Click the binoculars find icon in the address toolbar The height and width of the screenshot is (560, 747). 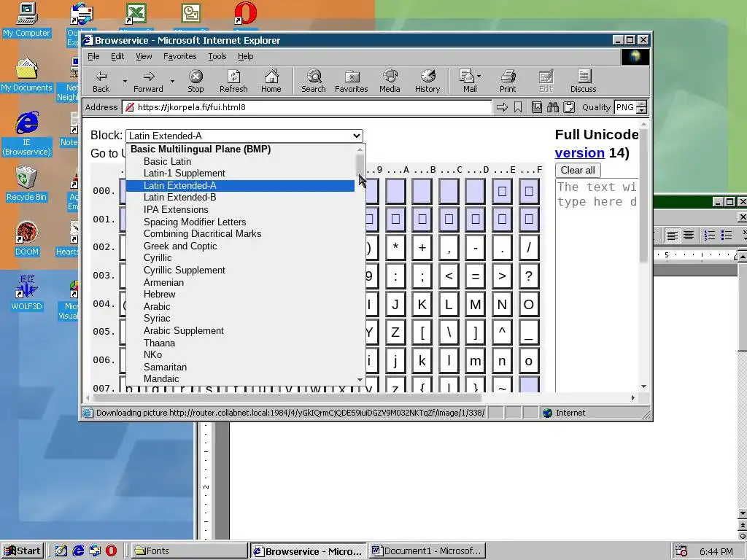[x=553, y=107]
